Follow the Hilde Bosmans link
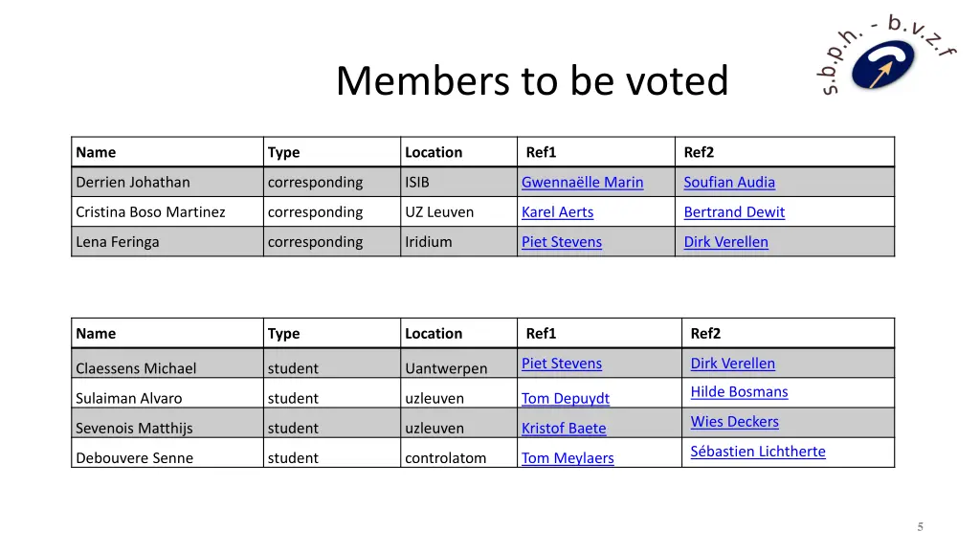Image resolution: width=980 pixels, height=552 pixels. (x=739, y=392)
